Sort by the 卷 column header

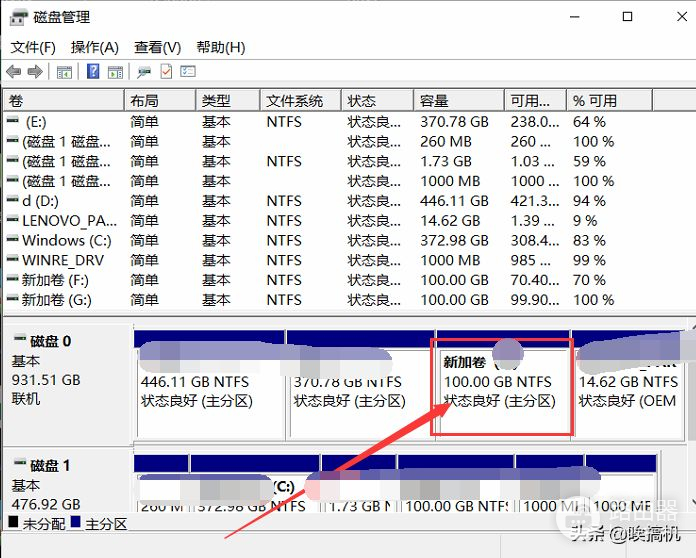(64, 101)
